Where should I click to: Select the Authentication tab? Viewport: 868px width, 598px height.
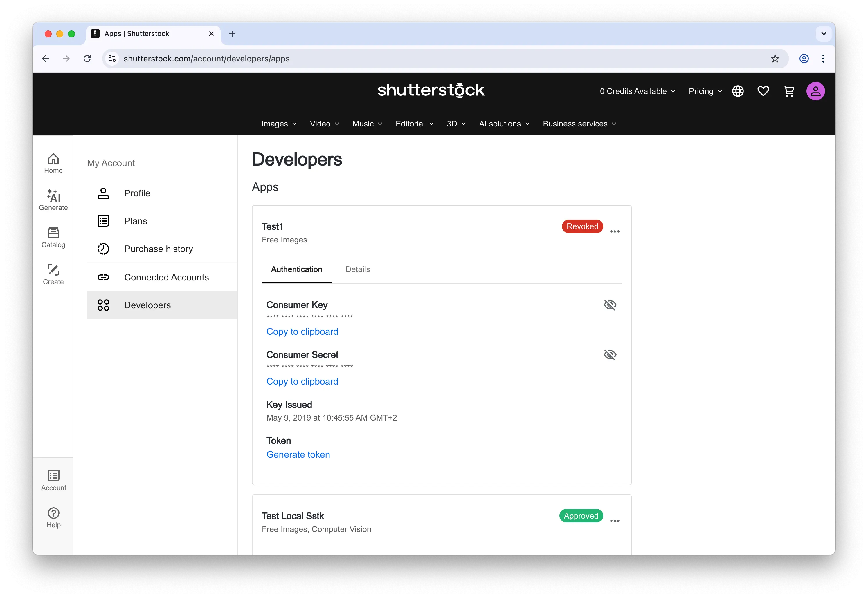[296, 269]
